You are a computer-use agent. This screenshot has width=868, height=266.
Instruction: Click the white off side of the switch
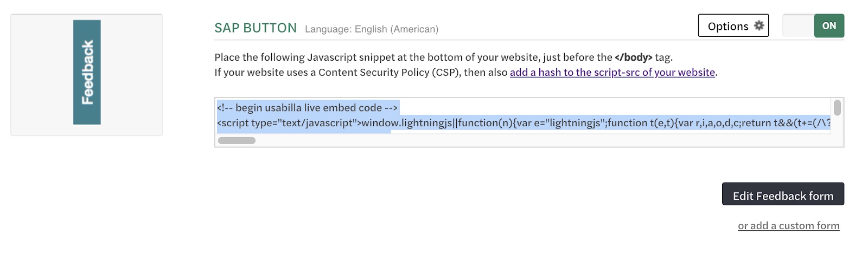click(798, 25)
